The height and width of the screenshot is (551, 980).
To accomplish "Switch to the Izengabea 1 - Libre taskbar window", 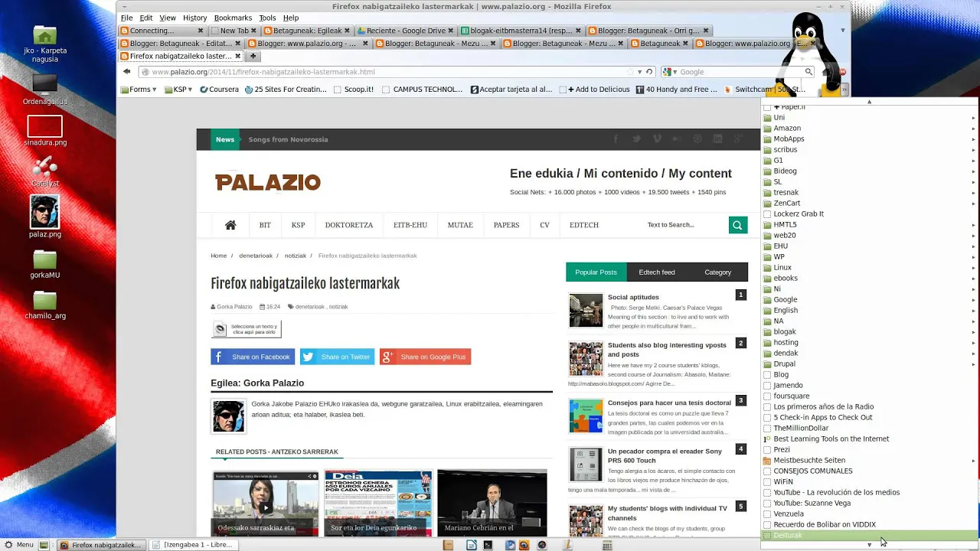I will [193, 545].
